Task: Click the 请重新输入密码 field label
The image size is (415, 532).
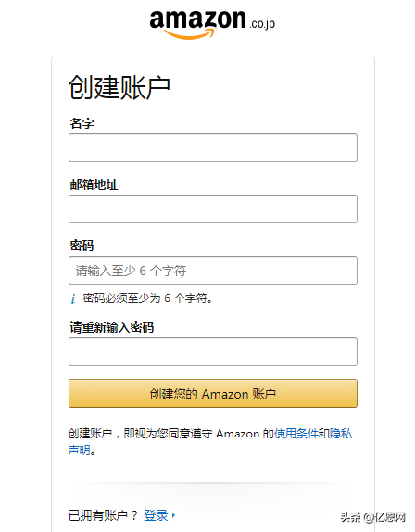Action: [112, 327]
